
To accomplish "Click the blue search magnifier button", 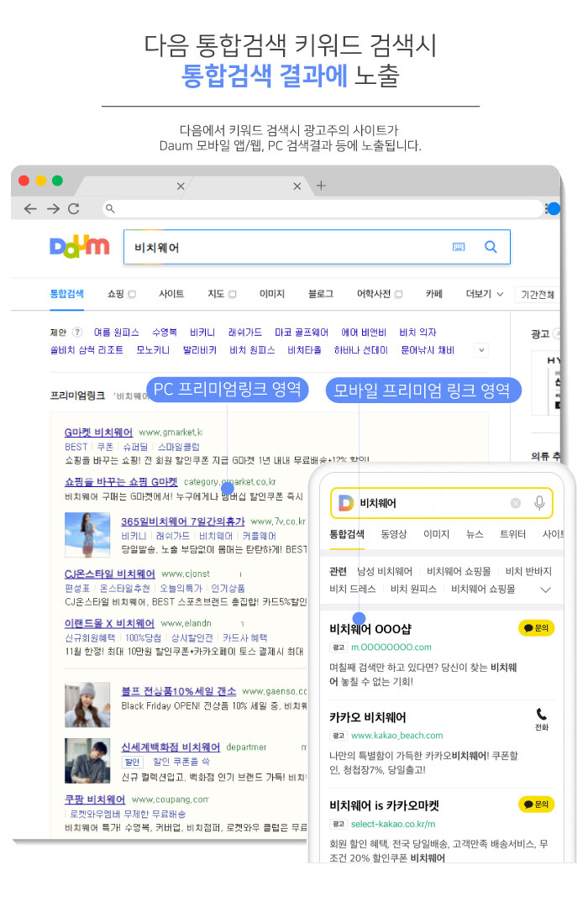I will pyautogui.click(x=491, y=247).
